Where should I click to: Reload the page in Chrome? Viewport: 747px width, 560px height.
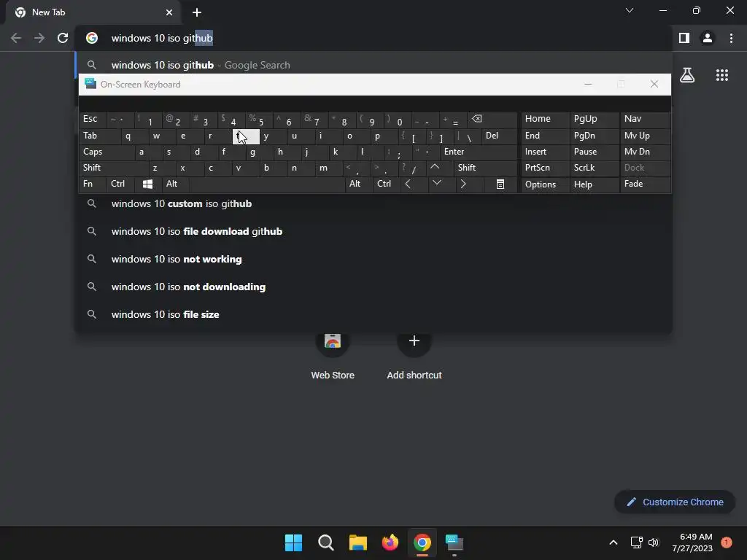coord(63,38)
